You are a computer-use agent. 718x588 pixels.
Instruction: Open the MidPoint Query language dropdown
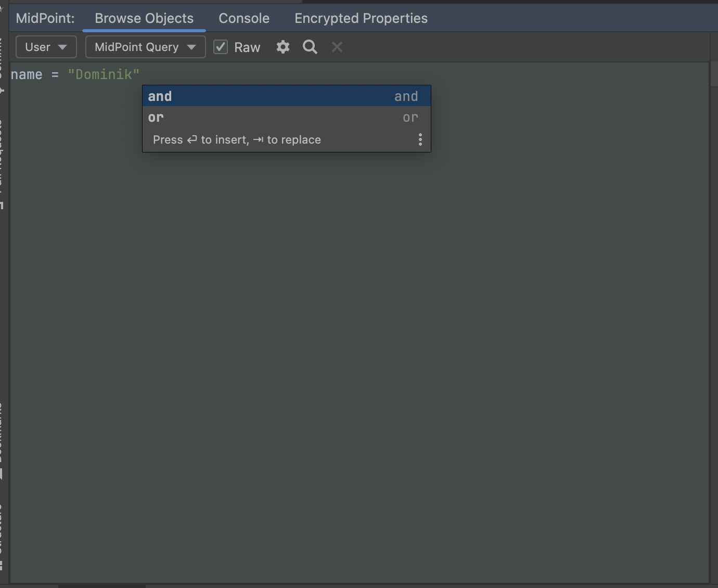tap(145, 47)
